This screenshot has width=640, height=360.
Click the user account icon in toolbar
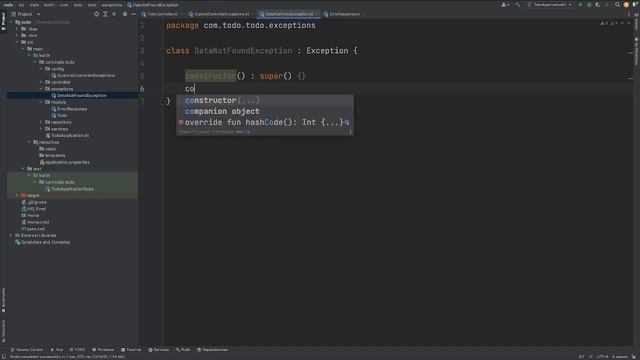click(505, 5)
